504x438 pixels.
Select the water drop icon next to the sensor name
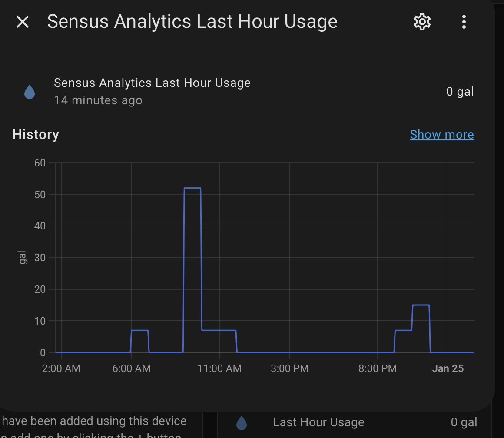[29, 91]
